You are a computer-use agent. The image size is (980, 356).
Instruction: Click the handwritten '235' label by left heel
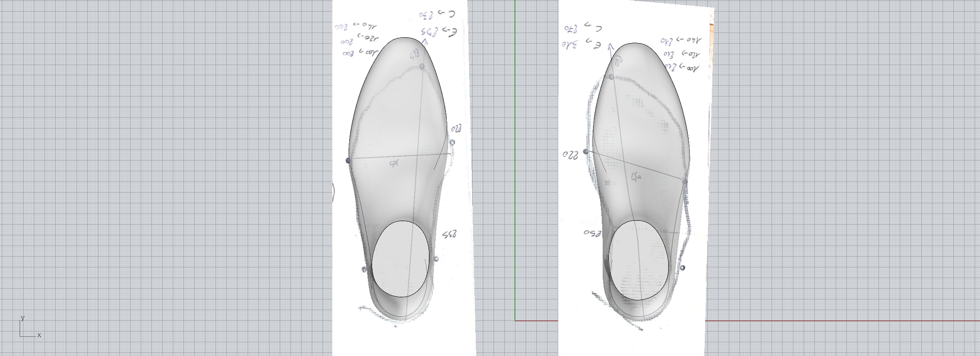(450, 234)
